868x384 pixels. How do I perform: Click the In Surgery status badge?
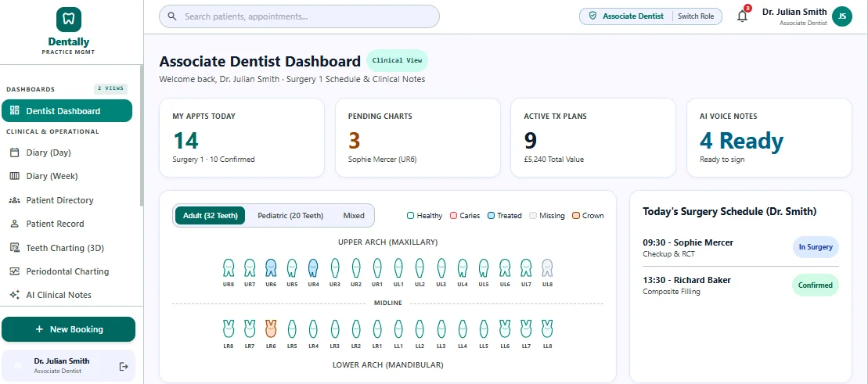coord(816,247)
